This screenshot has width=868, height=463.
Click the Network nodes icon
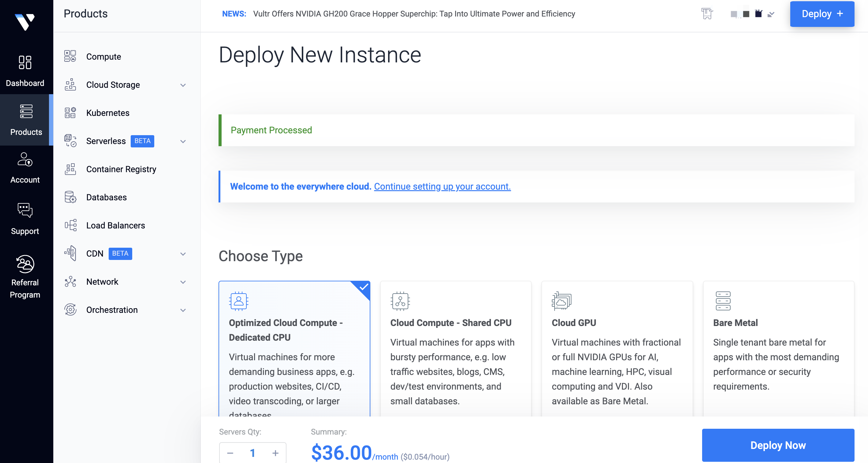(x=70, y=282)
